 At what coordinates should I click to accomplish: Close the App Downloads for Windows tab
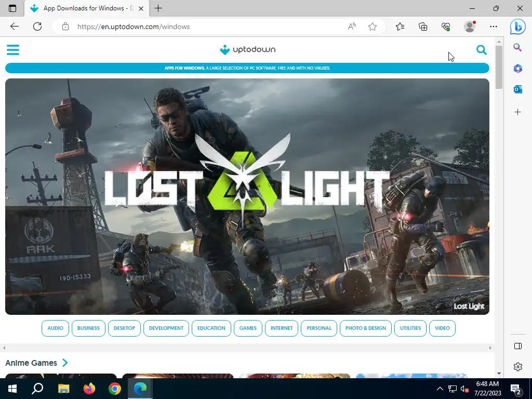pyautogui.click(x=141, y=8)
